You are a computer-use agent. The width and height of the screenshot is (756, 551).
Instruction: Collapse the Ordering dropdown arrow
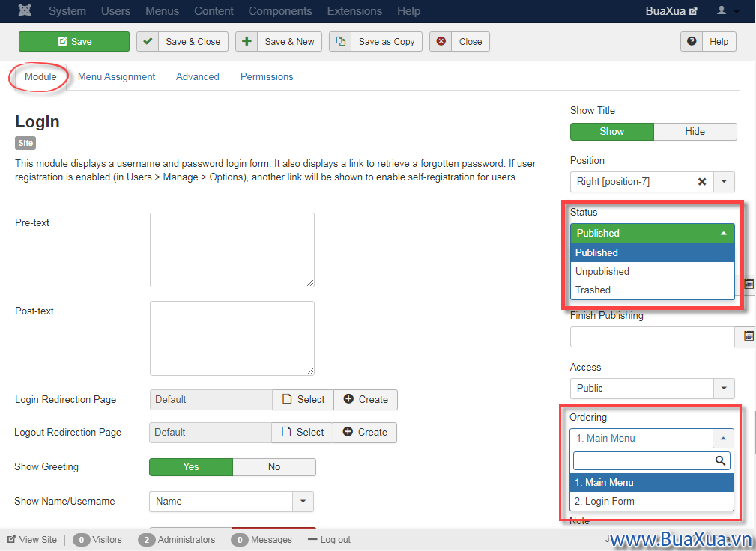[x=723, y=438]
